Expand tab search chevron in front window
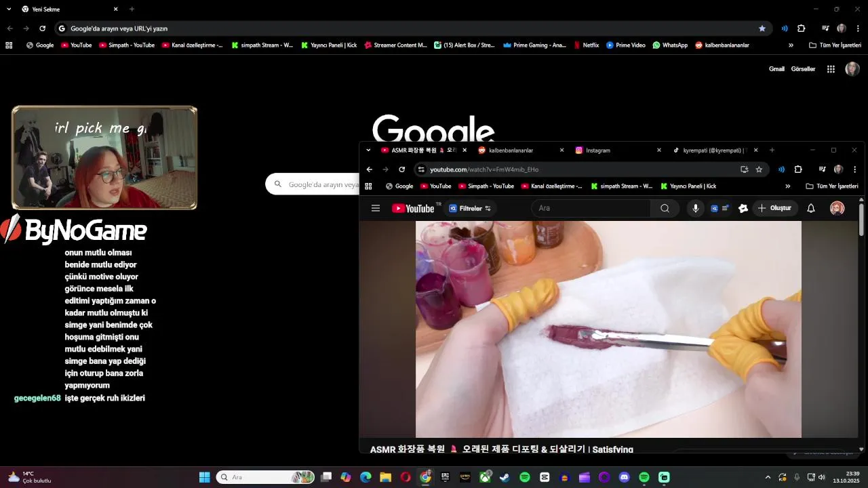The width and height of the screenshot is (868, 488). [368, 150]
